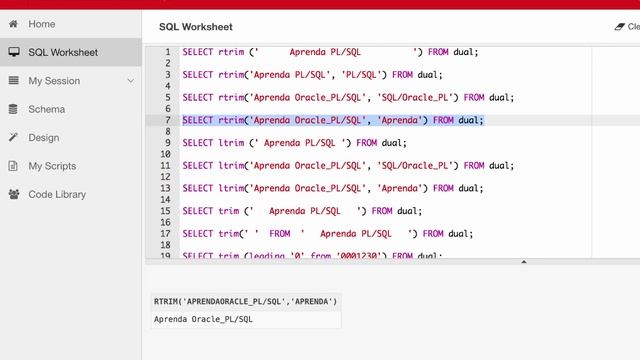This screenshot has width=640, height=360.
Task: Open My Session in the sidebar
Action: click(71, 81)
